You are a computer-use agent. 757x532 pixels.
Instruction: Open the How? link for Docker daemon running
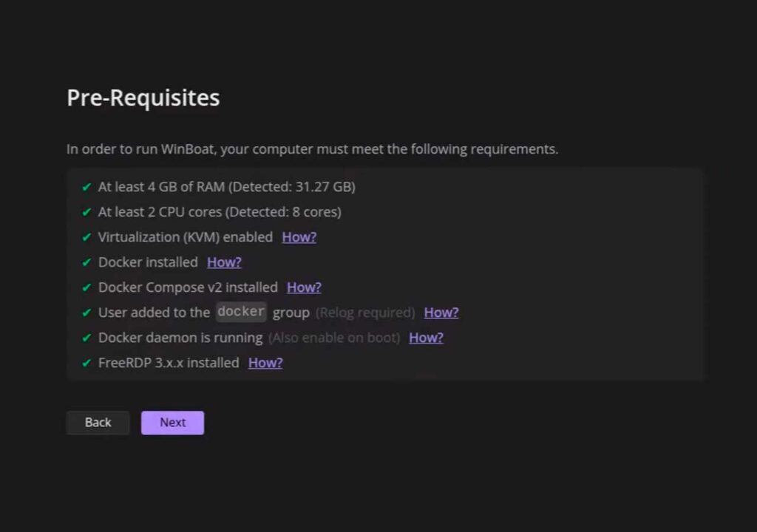(x=426, y=338)
